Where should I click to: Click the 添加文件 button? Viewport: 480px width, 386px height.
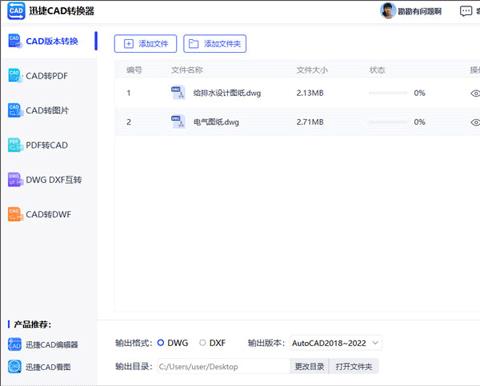click(x=145, y=44)
